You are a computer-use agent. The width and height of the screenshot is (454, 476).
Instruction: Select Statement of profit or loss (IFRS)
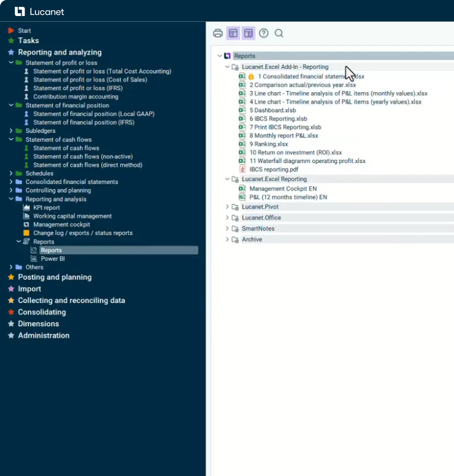pos(77,88)
